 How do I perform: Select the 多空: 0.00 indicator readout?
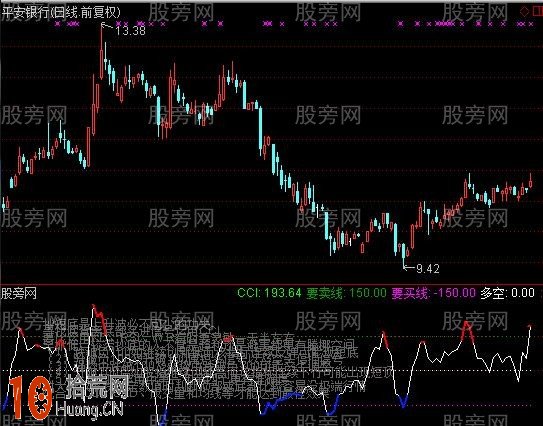(x=507, y=293)
